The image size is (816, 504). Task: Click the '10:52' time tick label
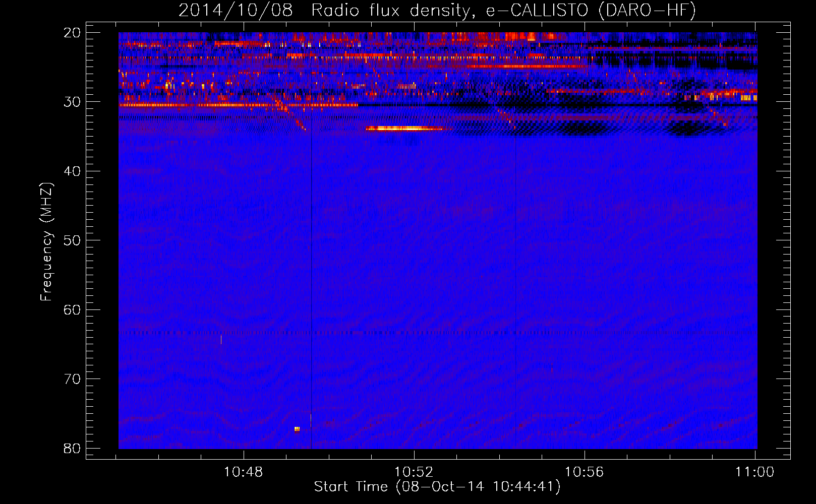[x=414, y=472]
